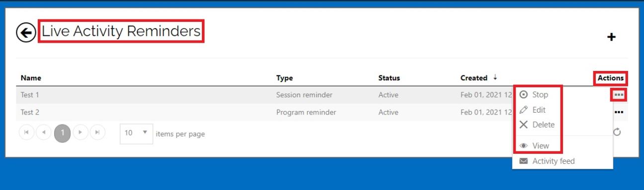Screen dimensions: 644x190
Task: Click the plus icon to add a reminder
Action: tap(612, 37)
